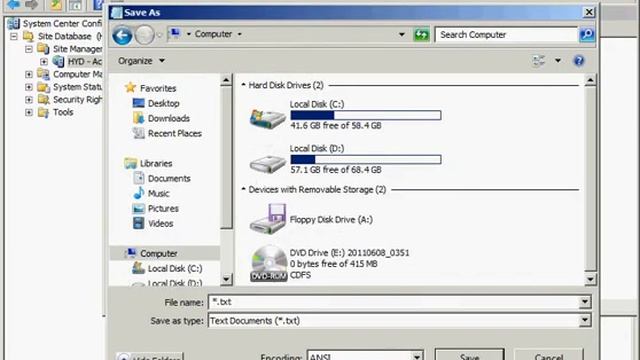This screenshot has height=360, width=640.
Task: Click file list scroll down arrow
Action: 590,279
